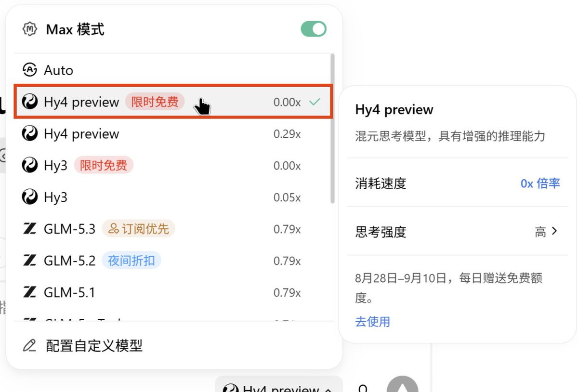Open the 思考强度 高 setting
The height and width of the screenshot is (392, 578).
point(457,232)
